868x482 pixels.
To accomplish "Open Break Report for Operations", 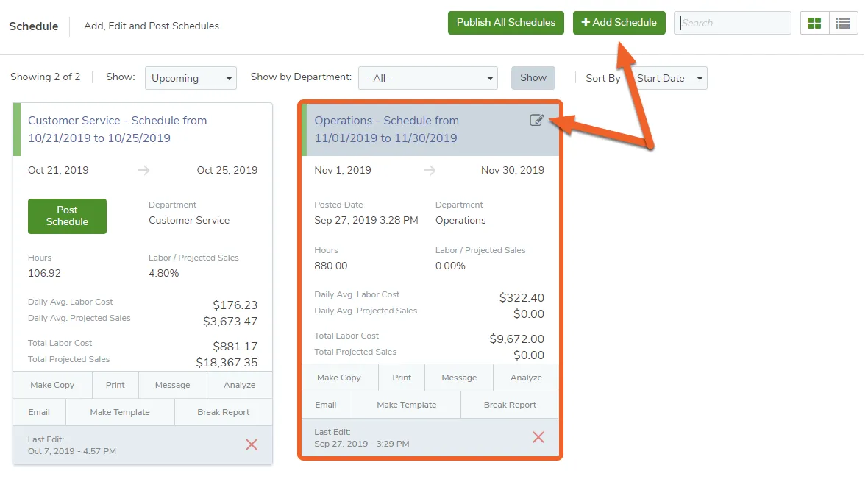I will [x=510, y=405].
